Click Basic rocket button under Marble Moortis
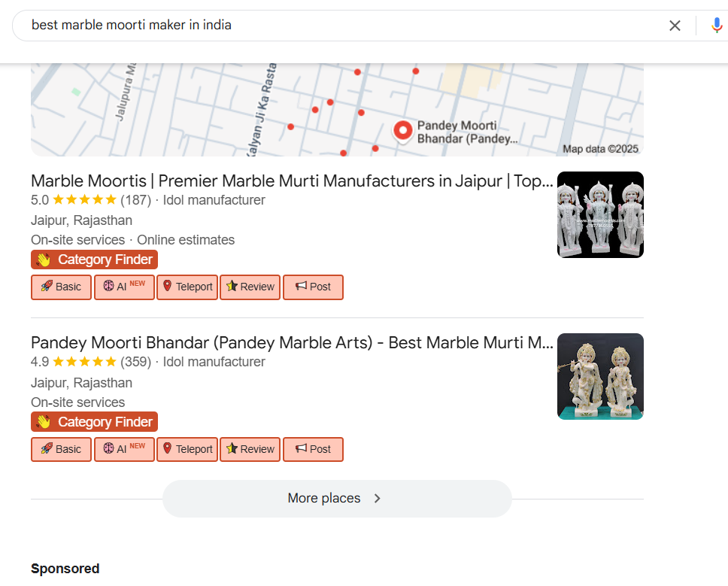The height and width of the screenshot is (586, 728). (x=61, y=287)
